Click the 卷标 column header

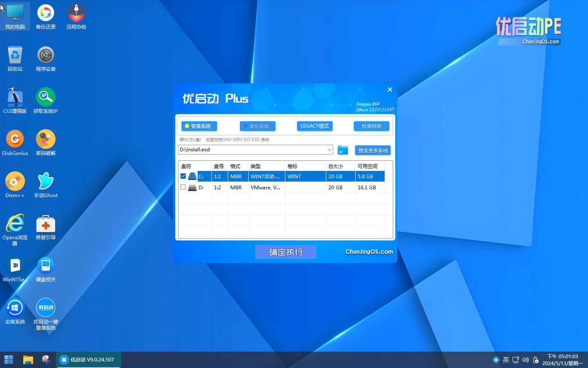tap(305, 166)
